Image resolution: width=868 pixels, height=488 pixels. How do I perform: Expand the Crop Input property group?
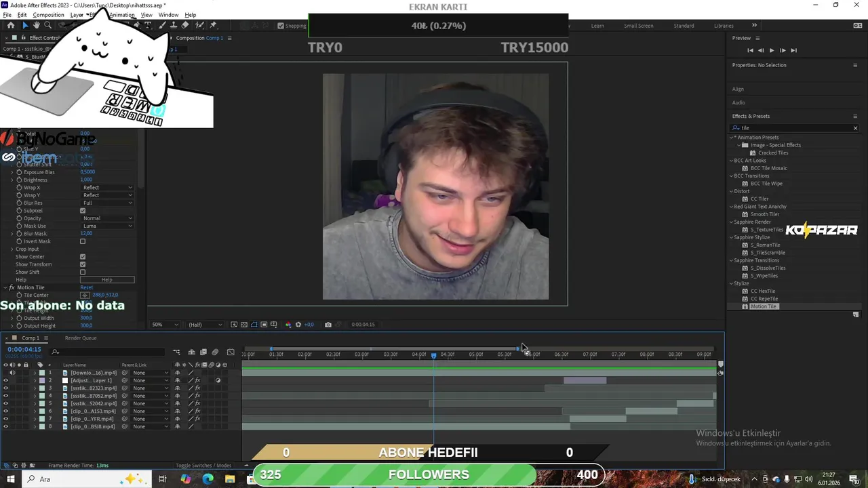pos(12,249)
